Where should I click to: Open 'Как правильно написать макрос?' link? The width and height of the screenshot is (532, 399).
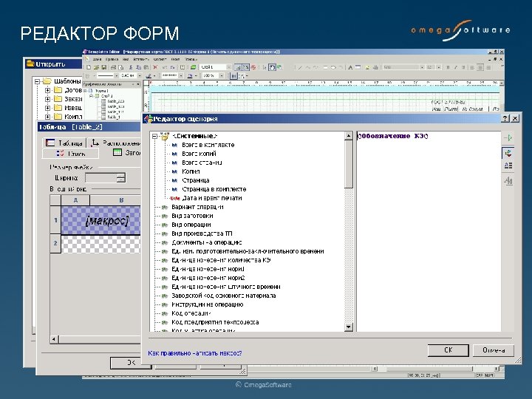[195, 353]
